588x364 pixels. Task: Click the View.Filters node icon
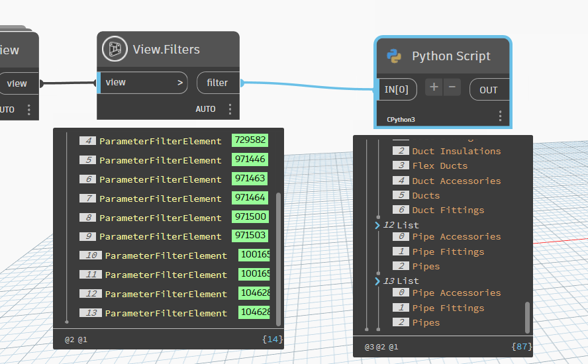pyautogui.click(x=115, y=49)
